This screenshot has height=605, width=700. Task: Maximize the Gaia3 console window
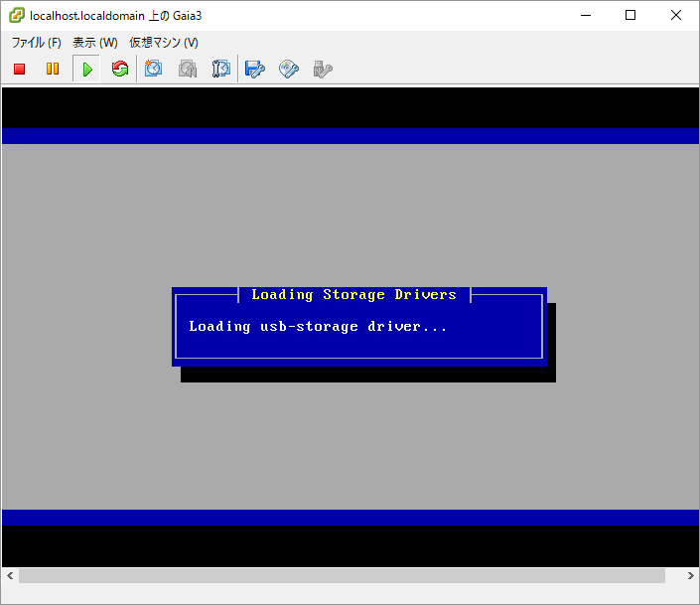630,15
